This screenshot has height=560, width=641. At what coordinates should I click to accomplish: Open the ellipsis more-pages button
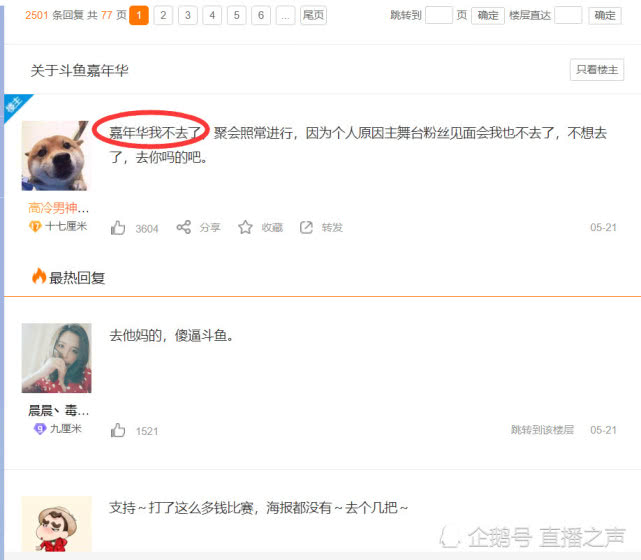(x=285, y=16)
